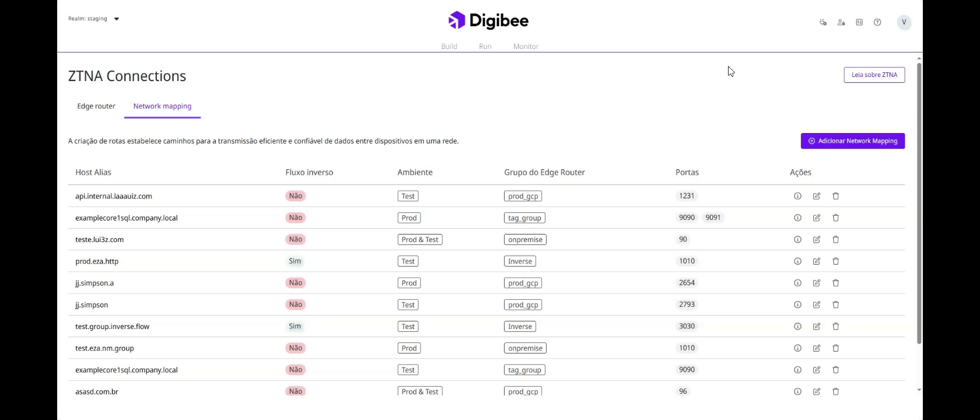Delete the test.group.inverse.flow mapping

point(836,327)
